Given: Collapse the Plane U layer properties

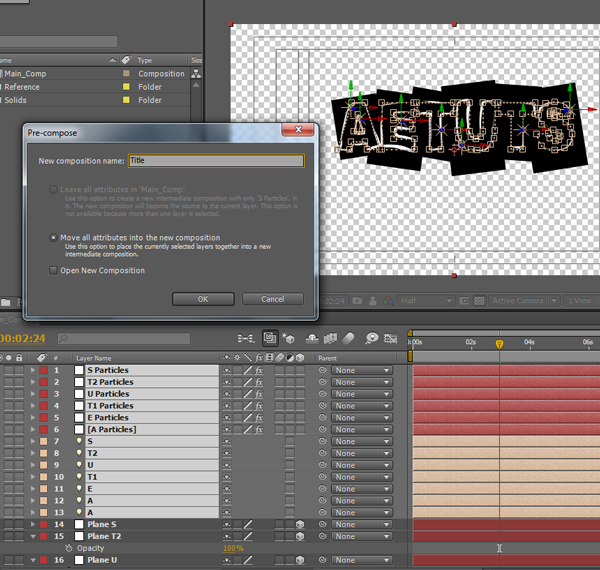Looking at the screenshot, I should point(33,560).
